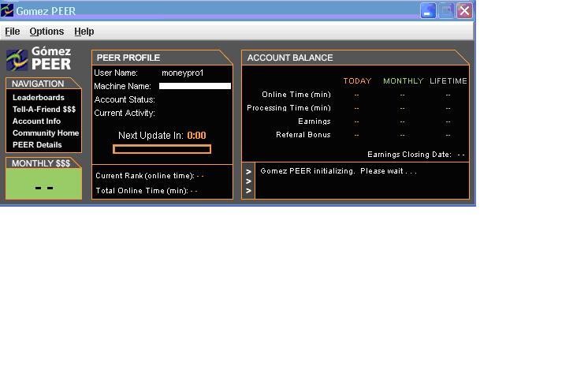This screenshot has height=392, width=588.
Task: Click the third log arrow marker
Action: coord(248,191)
